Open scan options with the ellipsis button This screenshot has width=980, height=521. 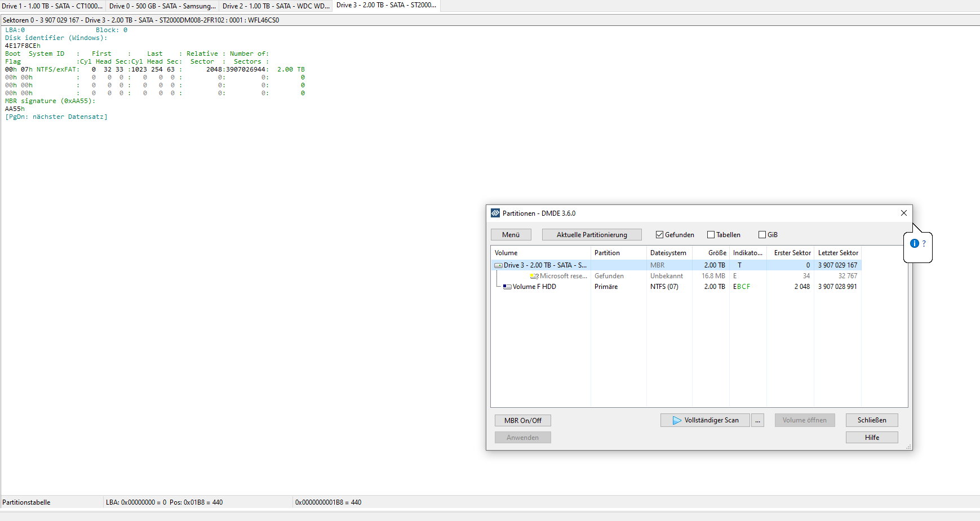tap(757, 420)
